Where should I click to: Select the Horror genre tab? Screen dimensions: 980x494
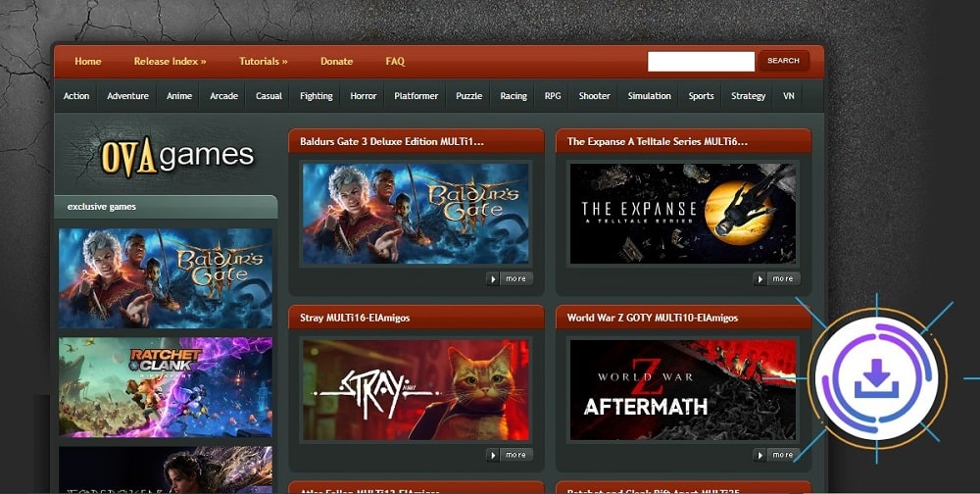point(364,96)
